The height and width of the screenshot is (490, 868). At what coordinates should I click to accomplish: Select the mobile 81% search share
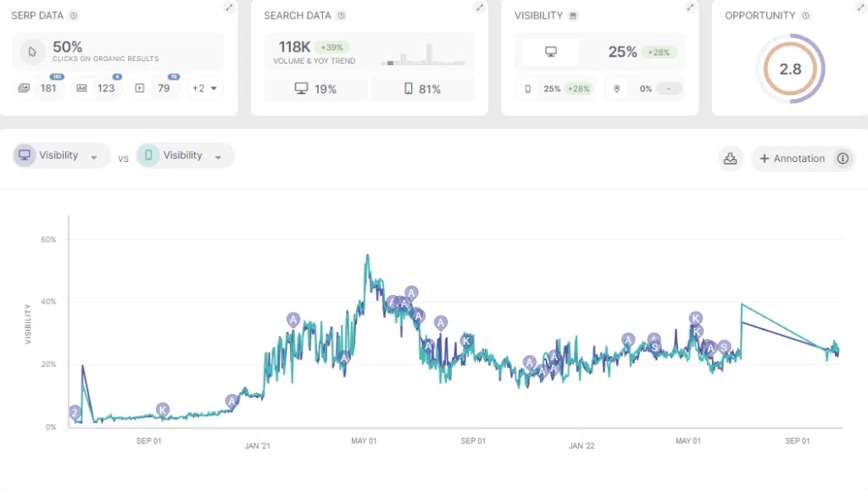[422, 88]
